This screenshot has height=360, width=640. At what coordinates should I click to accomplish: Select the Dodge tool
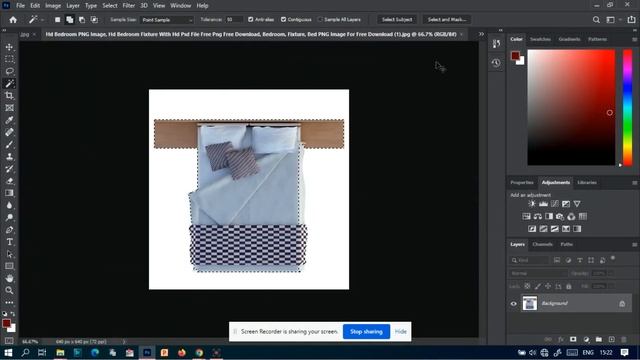pos(9,218)
